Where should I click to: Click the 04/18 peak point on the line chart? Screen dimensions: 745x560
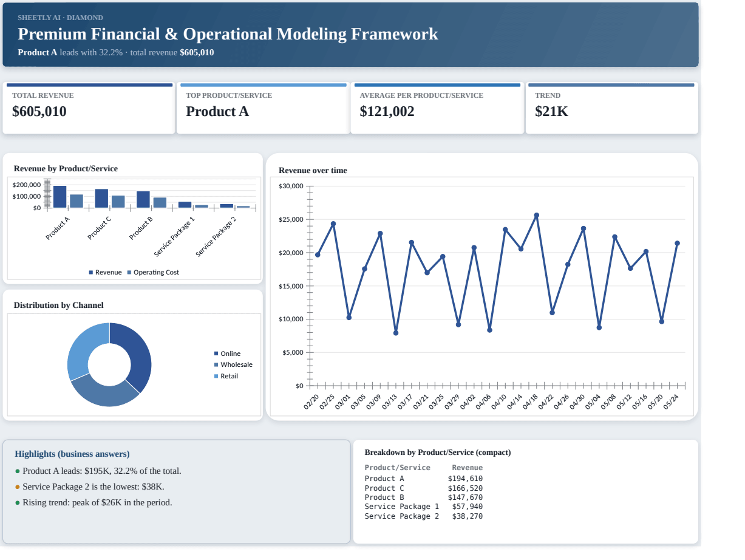536,215
